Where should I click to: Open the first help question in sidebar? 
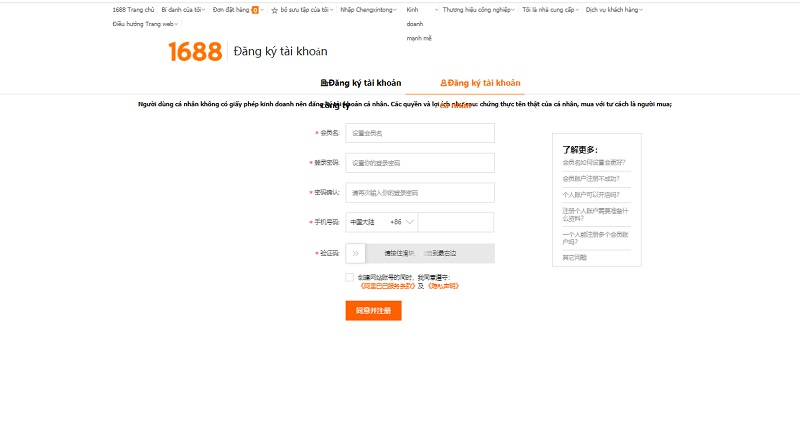click(x=594, y=162)
